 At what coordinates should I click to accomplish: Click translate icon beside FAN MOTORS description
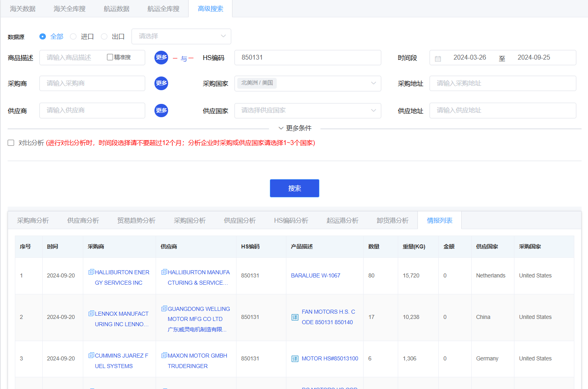295,317
